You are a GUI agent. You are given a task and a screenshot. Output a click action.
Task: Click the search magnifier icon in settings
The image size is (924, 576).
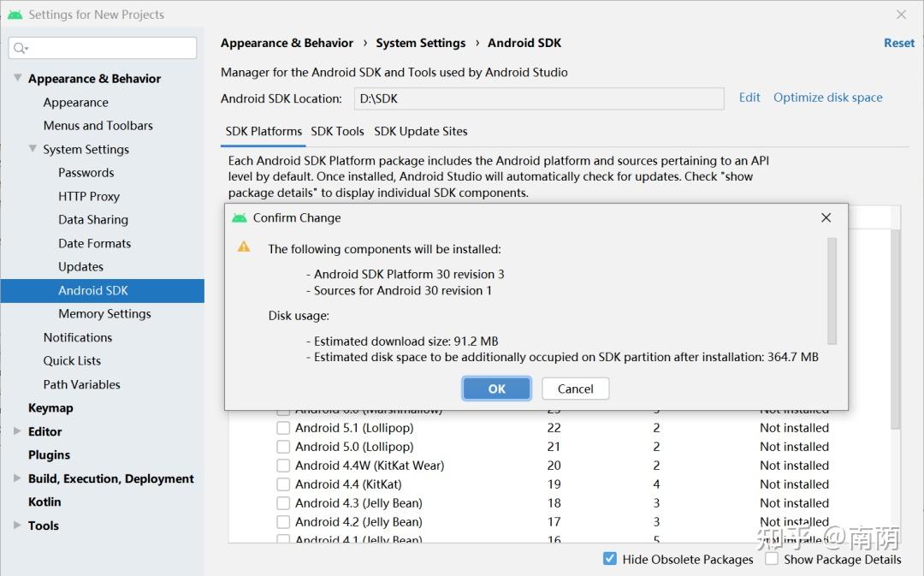tap(21, 48)
